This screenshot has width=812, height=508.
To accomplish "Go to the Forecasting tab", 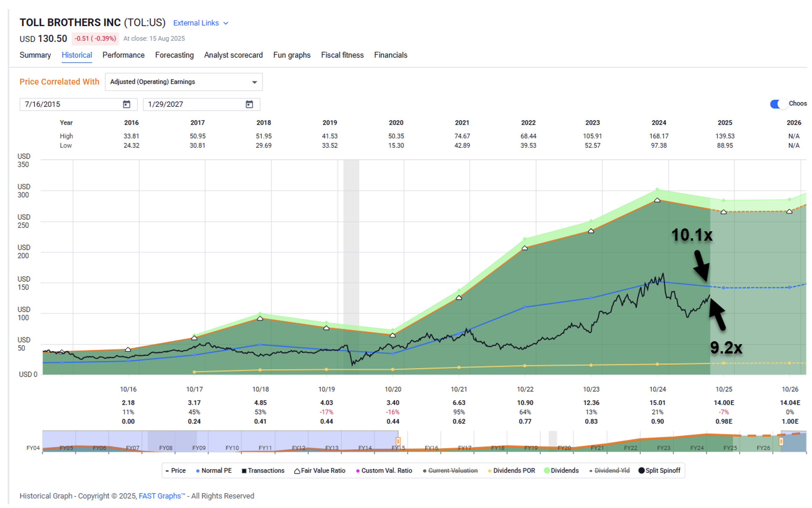I will tap(174, 55).
